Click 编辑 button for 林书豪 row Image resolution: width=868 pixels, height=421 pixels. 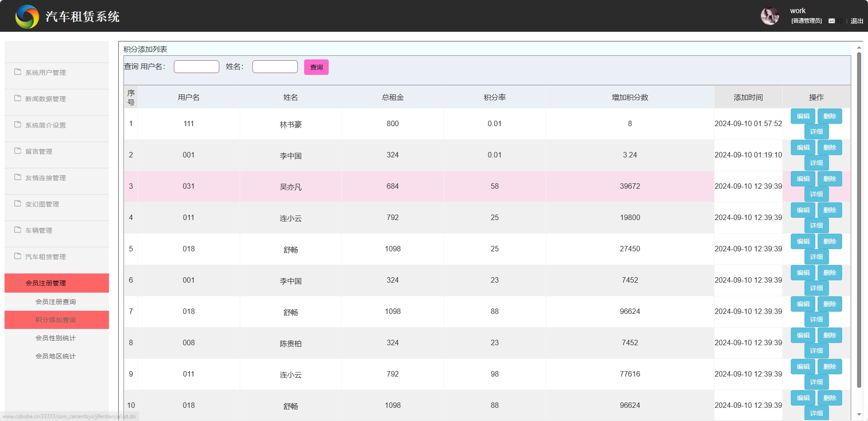click(x=803, y=116)
